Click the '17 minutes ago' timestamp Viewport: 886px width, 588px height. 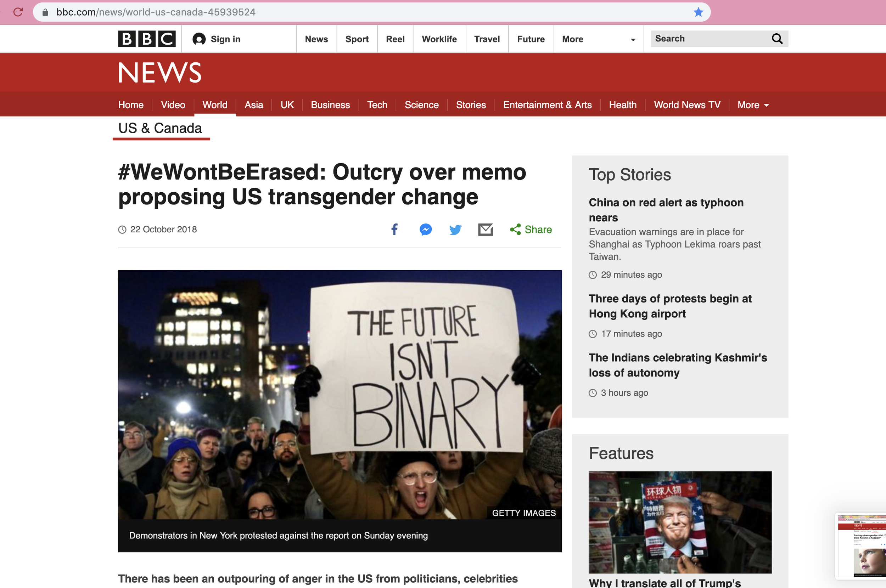point(631,333)
